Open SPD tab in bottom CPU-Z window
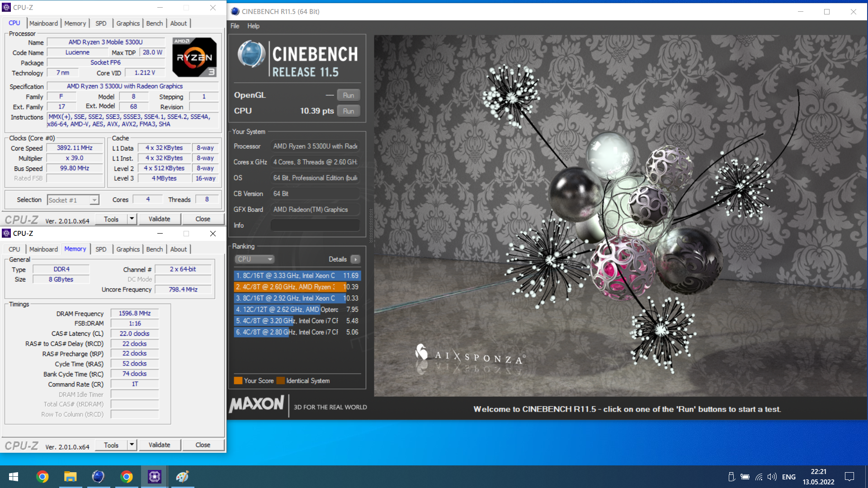The height and width of the screenshot is (488, 868). [x=101, y=249]
